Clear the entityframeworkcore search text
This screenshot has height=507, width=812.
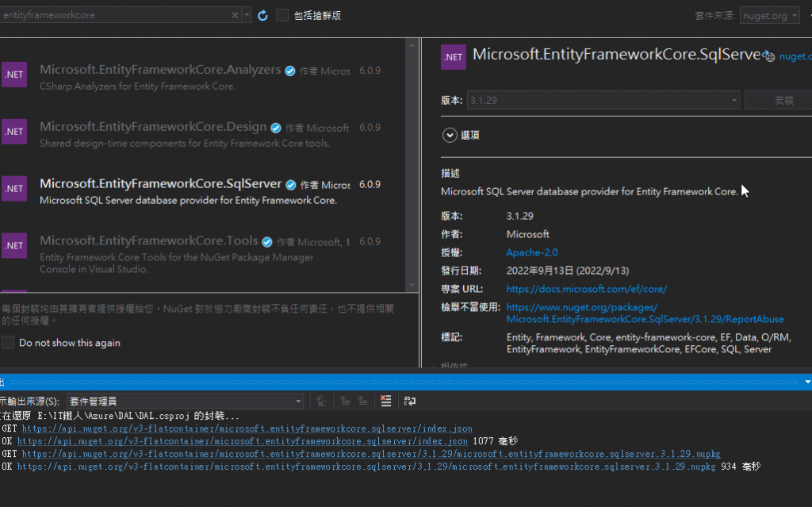(x=235, y=15)
